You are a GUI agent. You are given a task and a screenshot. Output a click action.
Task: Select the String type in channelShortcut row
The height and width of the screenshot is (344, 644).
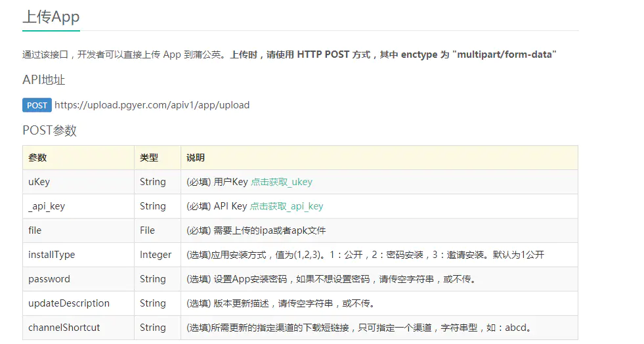click(x=158, y=327)
